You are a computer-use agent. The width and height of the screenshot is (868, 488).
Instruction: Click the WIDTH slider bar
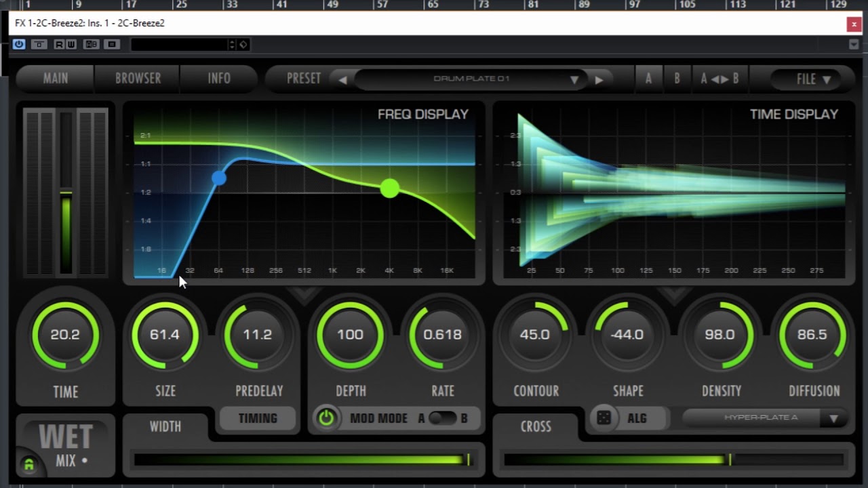point(303,460)
